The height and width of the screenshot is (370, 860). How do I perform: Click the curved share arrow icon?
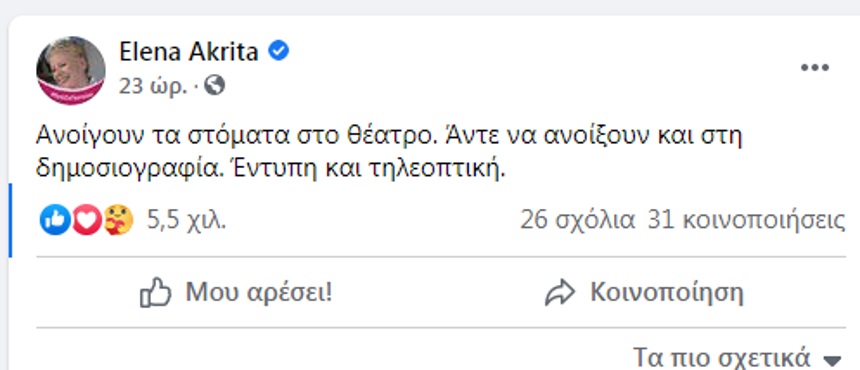click(560, 293)
